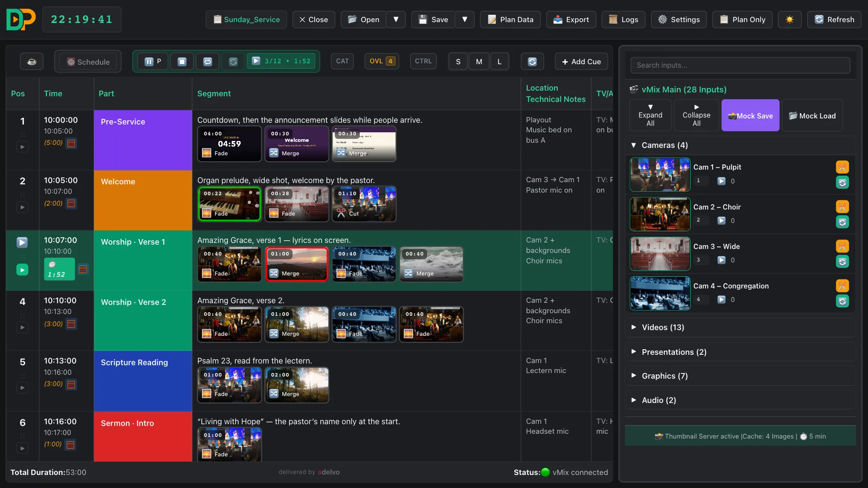
Task: Click the play icon under Cam 3 – Wide
Action: tap(721, 260)
